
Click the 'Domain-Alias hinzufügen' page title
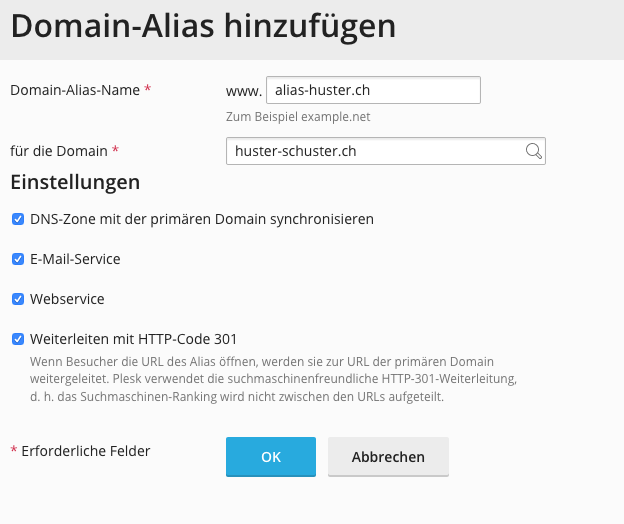pyautogui.click(x=203, y=27)
